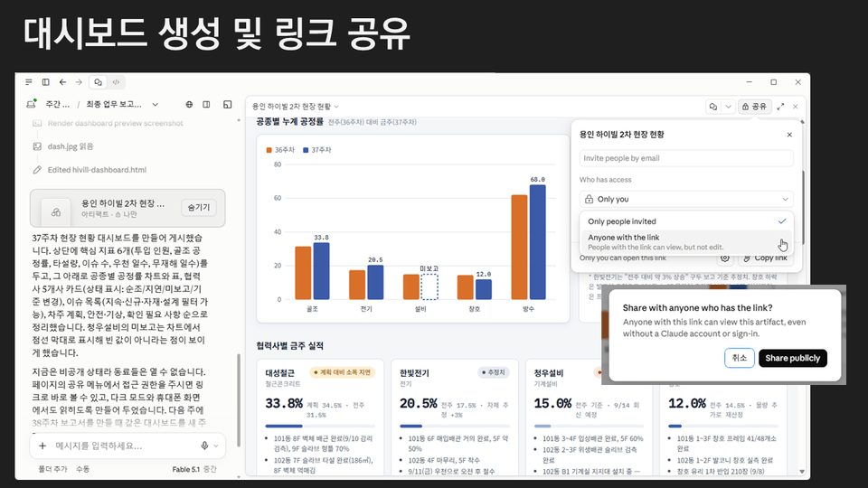Click the 15.0% value on 청우설비 card
This screenshot has width=868, height=488.
(552, 403)
